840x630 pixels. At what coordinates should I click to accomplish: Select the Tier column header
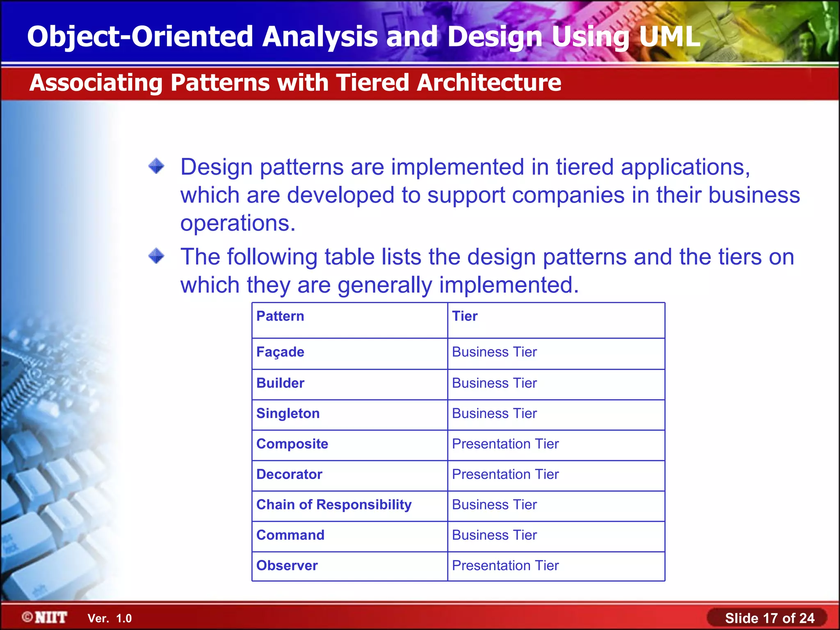465,316
